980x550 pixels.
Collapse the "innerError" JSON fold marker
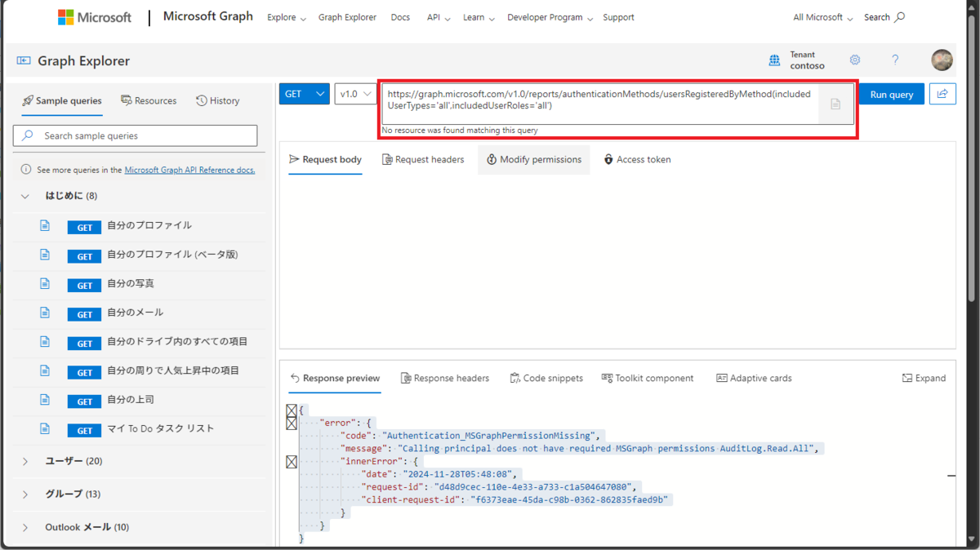click(292, 462)
